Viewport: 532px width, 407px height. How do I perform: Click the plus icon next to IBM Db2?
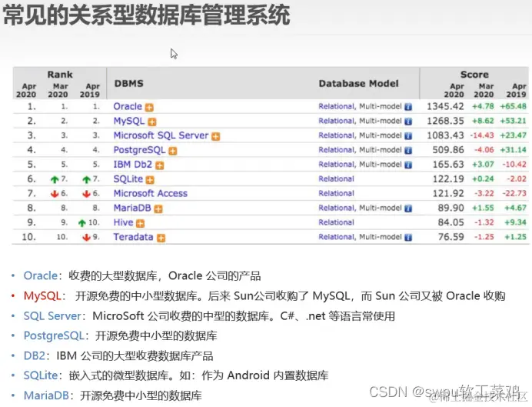pos(159,165)
